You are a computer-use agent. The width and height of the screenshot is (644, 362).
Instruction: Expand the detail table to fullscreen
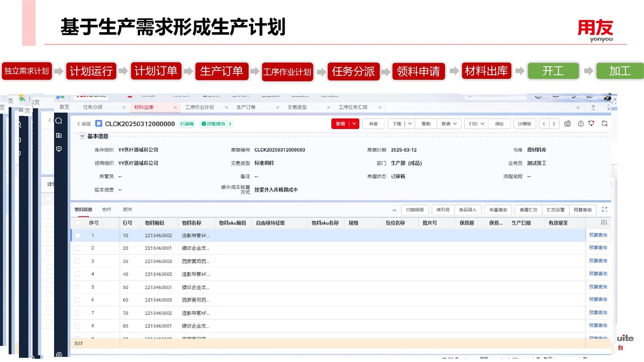point(604,210)
